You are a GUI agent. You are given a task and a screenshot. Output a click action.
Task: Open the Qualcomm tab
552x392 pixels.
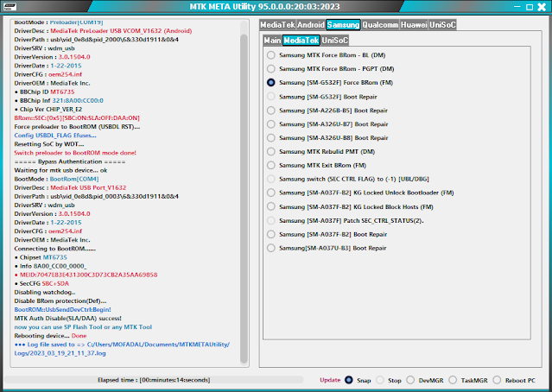click(x=380, y=25)
